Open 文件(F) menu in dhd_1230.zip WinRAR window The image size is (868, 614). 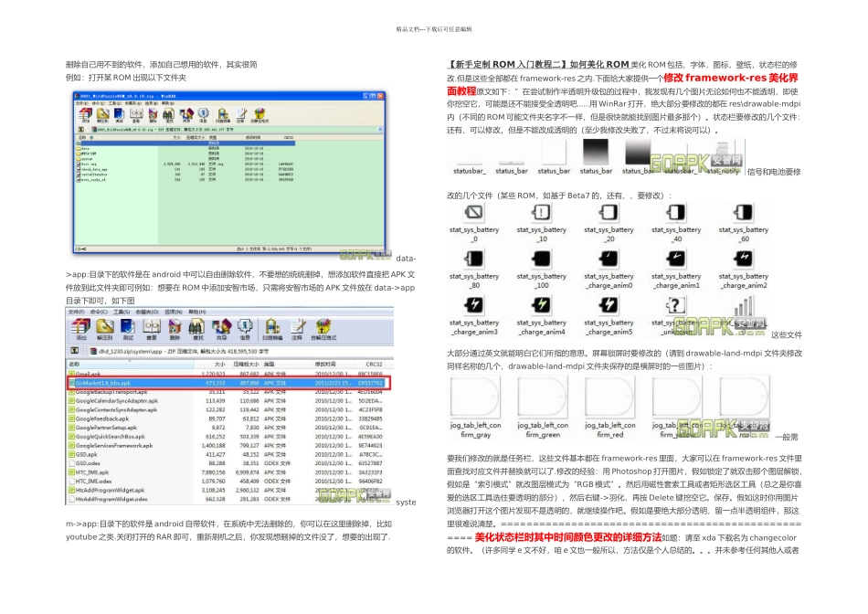77,312
